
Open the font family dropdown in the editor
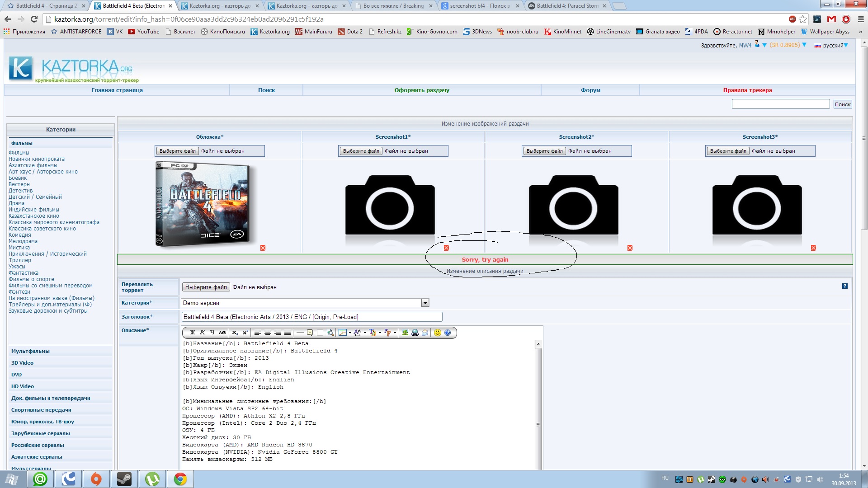(395, 333)
